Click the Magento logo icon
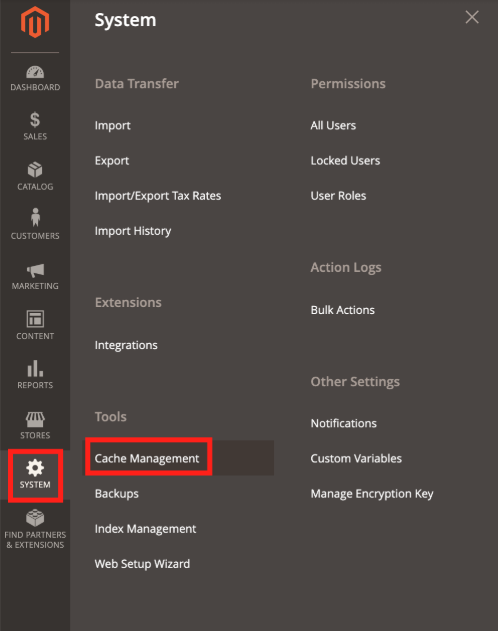498x631 pixels. pyautogui.click(x=35, y=22)
